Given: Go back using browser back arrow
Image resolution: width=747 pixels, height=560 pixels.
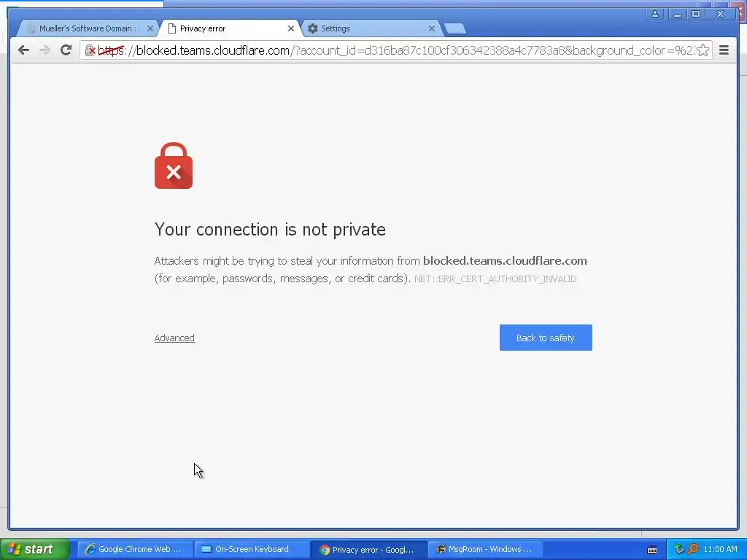Looking at the screenshot, I should pos(23,50).
